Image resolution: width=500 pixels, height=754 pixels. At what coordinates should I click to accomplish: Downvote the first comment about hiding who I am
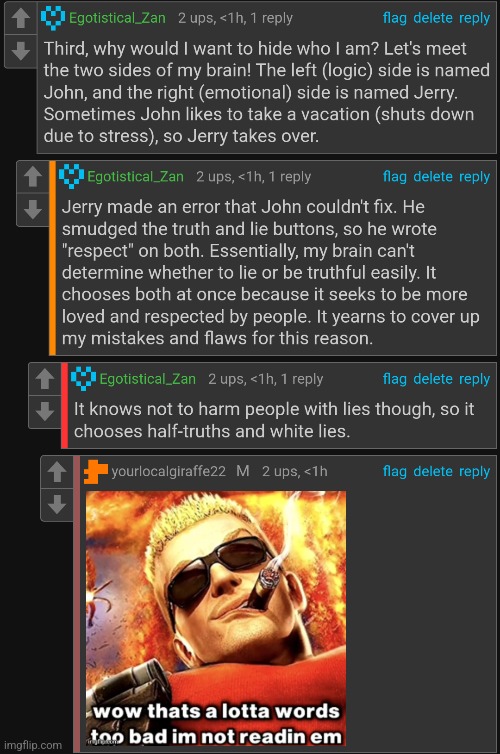coord(21,51)
